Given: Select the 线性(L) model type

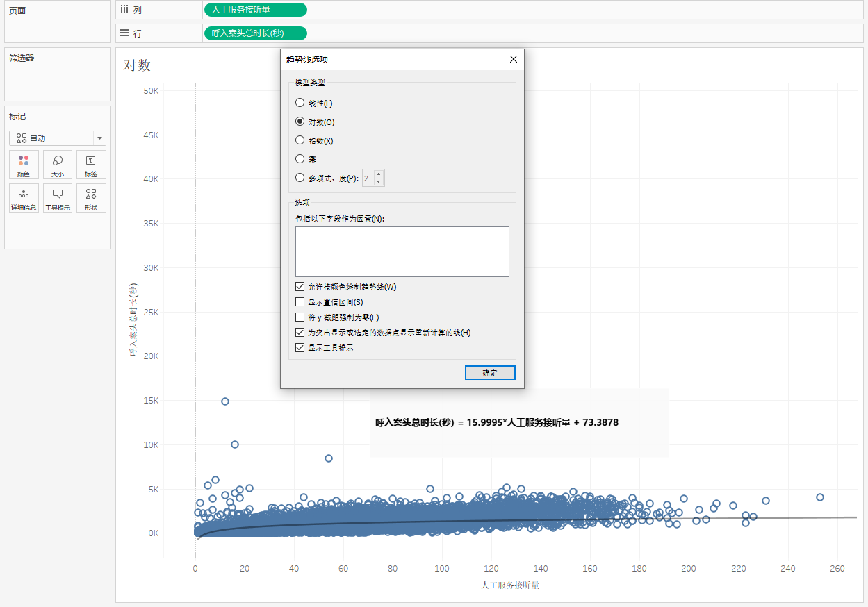Looking at the screenshot, I should [300, 103].
